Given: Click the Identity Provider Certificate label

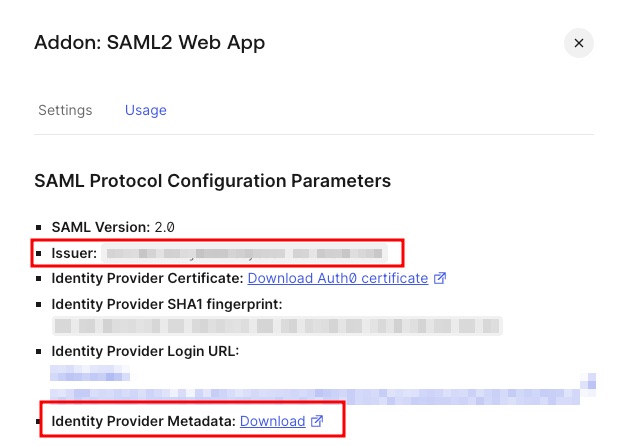Looking at the screenshot, I should [147, 277].
